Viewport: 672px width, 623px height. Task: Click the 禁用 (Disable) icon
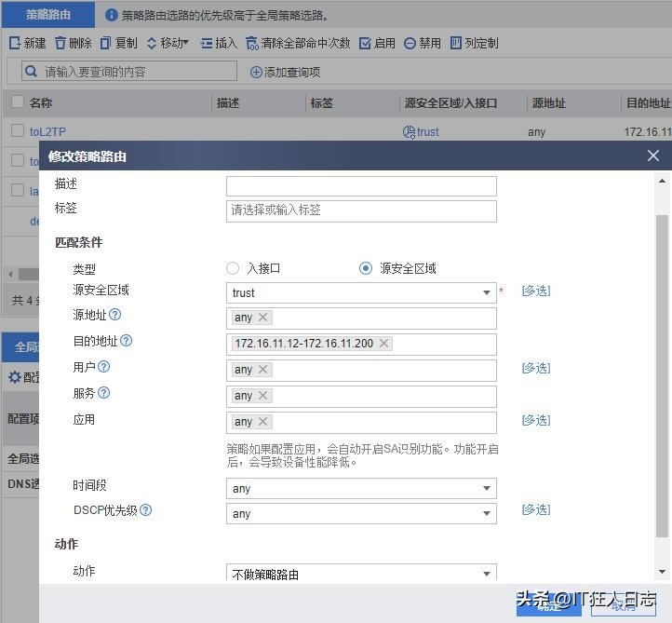click(x=410, y=43)
